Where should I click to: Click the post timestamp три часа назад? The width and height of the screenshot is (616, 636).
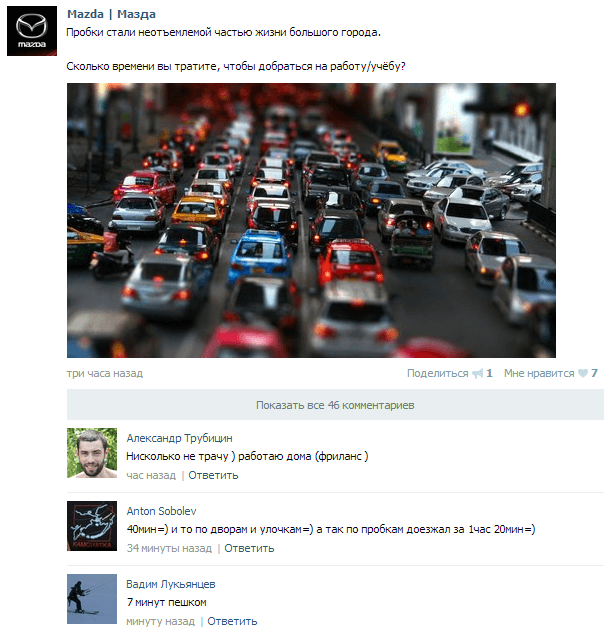click(105, 373)
